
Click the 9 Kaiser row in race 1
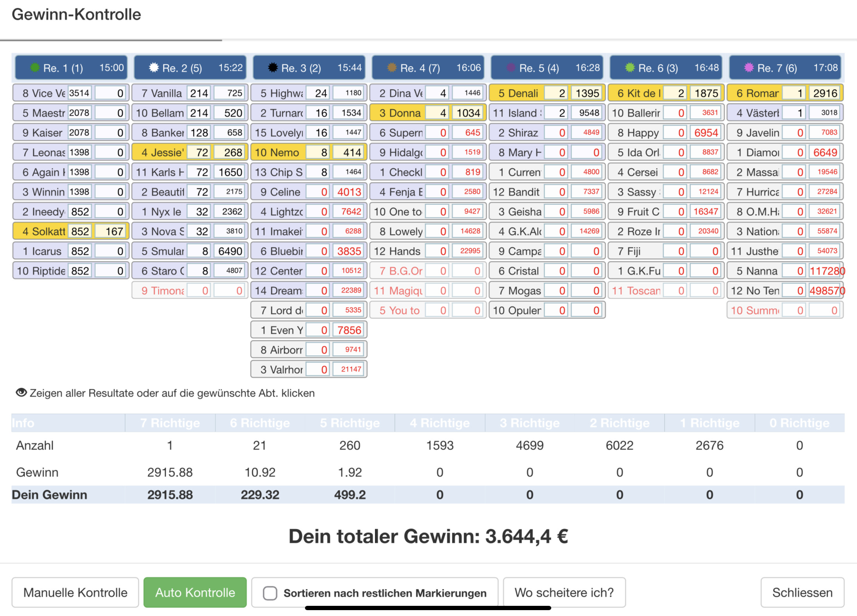coord(71,133)
